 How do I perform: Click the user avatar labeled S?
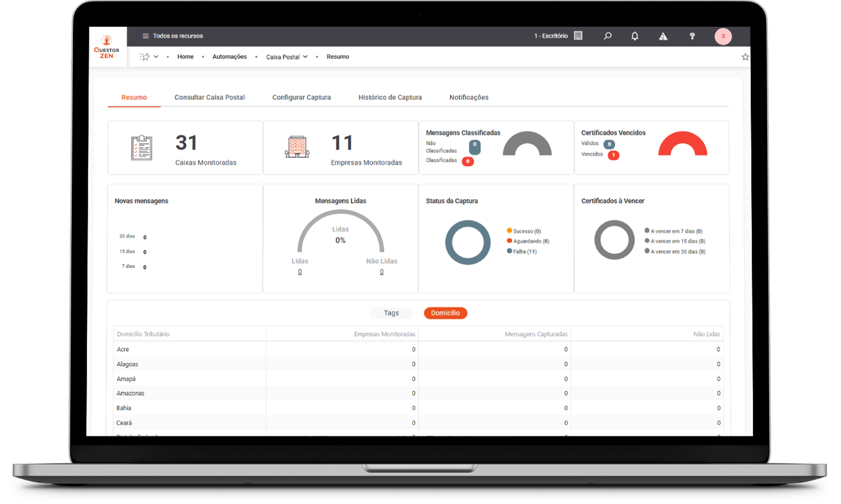pyautogui.click(x=723, y=37)
